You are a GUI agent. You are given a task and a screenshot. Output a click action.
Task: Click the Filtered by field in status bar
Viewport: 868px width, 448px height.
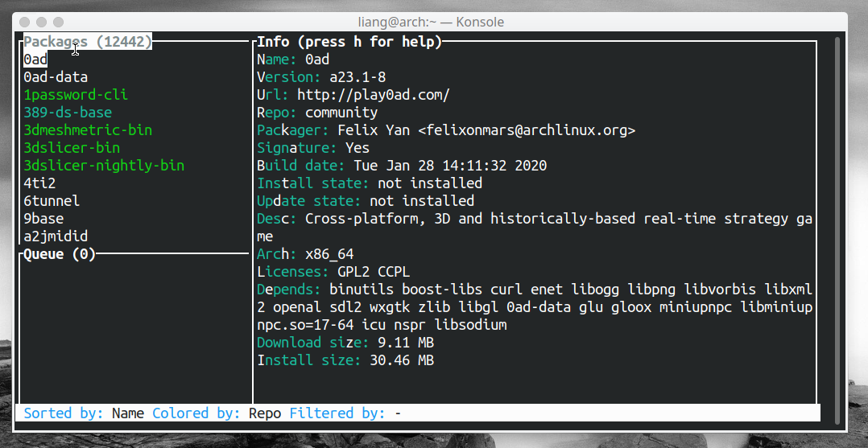tap(345, 413)
